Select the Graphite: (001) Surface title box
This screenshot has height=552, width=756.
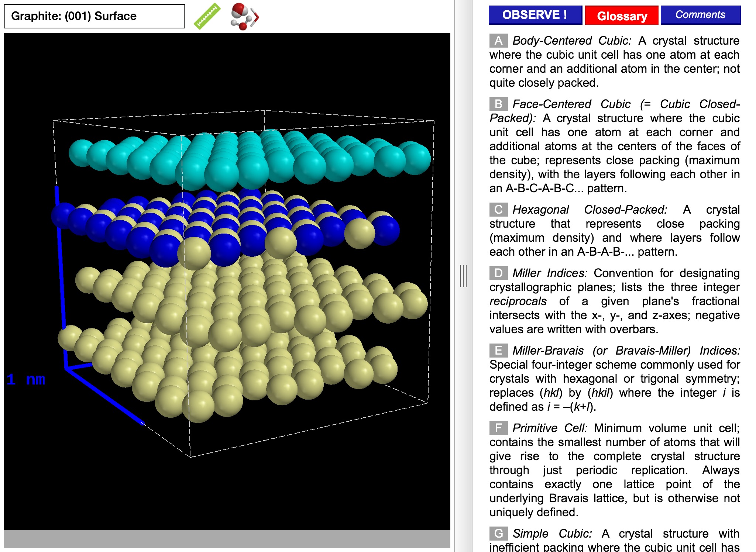94,16
